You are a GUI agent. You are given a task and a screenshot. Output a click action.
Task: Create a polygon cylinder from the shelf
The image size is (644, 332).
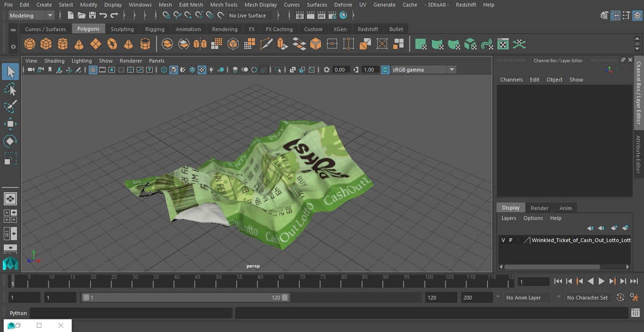pyautogui.click(x=63, y=44)
